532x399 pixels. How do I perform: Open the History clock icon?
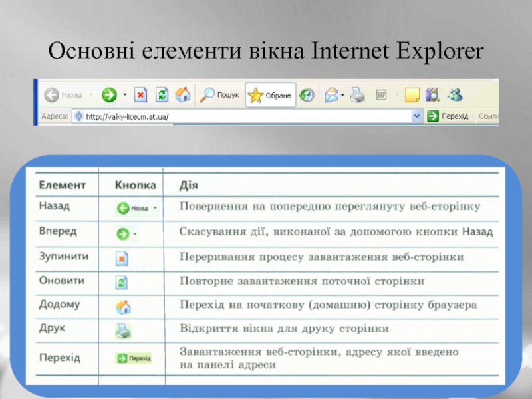click(306, 95)
